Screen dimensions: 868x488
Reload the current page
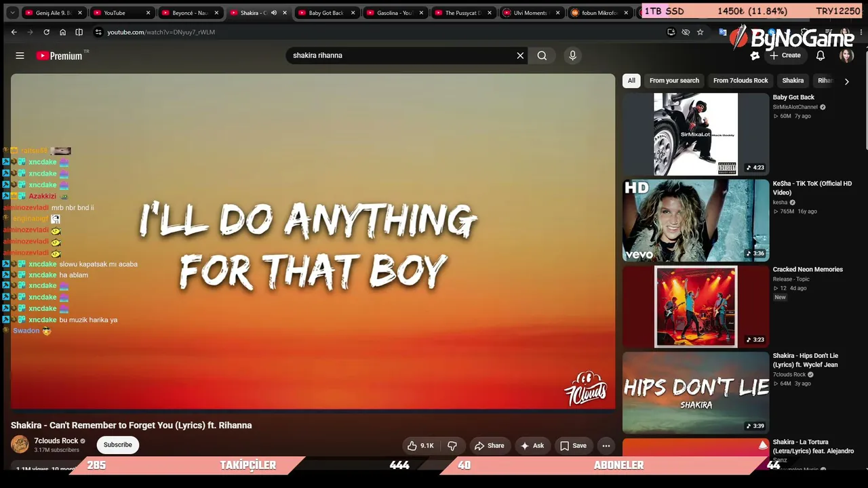point(46,32)
